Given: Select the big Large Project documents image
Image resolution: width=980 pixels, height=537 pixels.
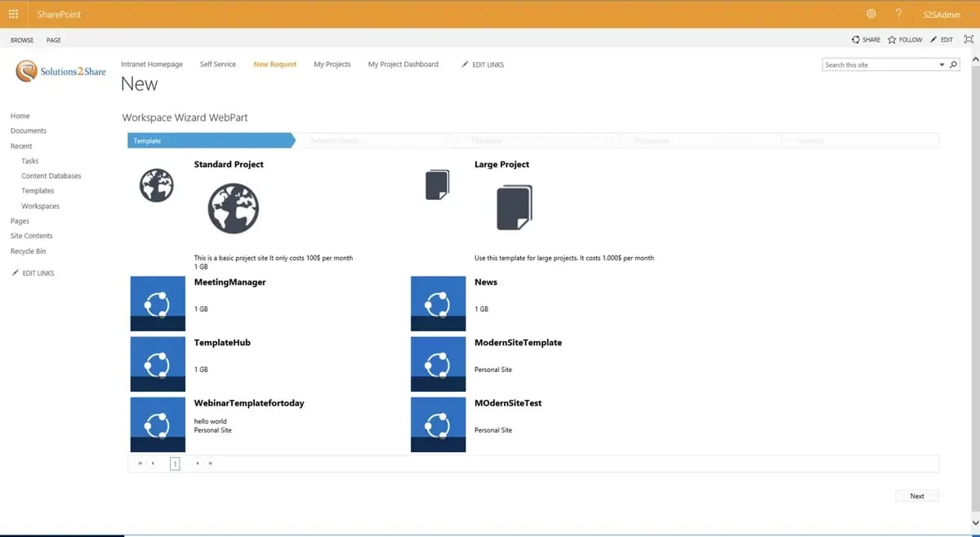Looking at the screenshot, I should [x=514, y=207].
